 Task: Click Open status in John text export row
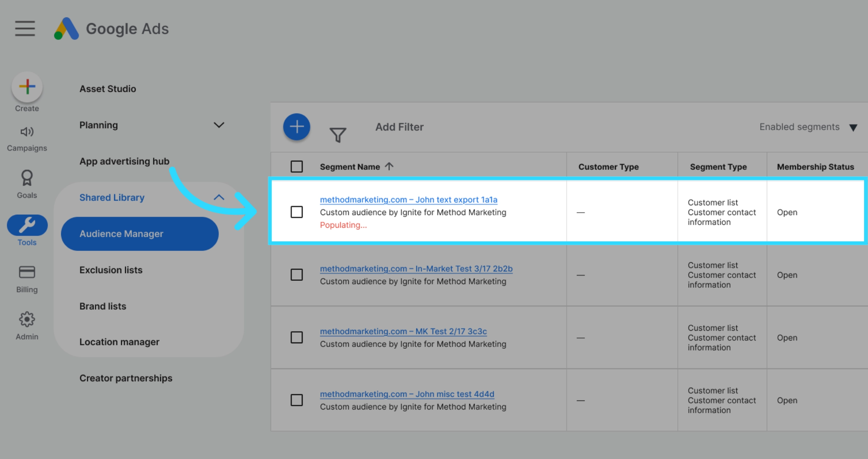[x=787, y=212]
